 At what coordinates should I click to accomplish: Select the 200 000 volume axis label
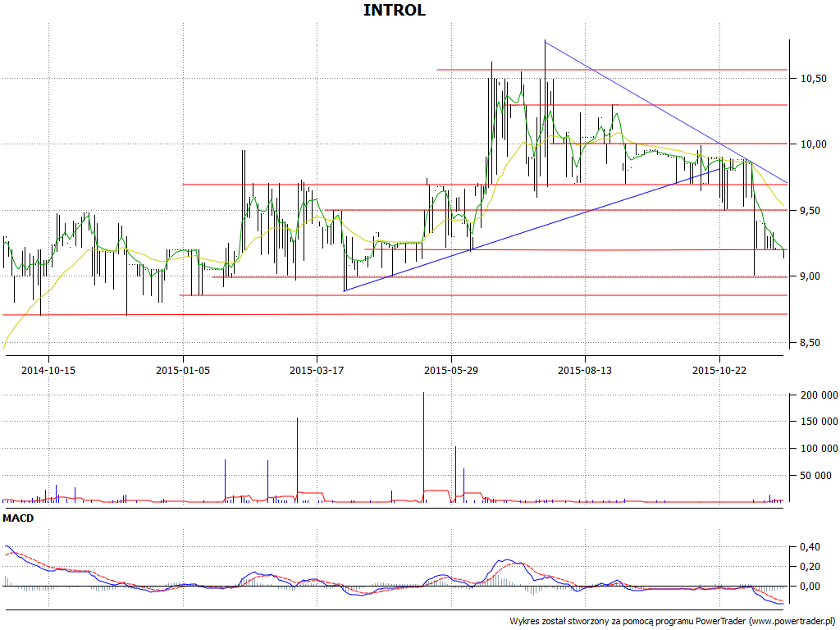[819, 395]
